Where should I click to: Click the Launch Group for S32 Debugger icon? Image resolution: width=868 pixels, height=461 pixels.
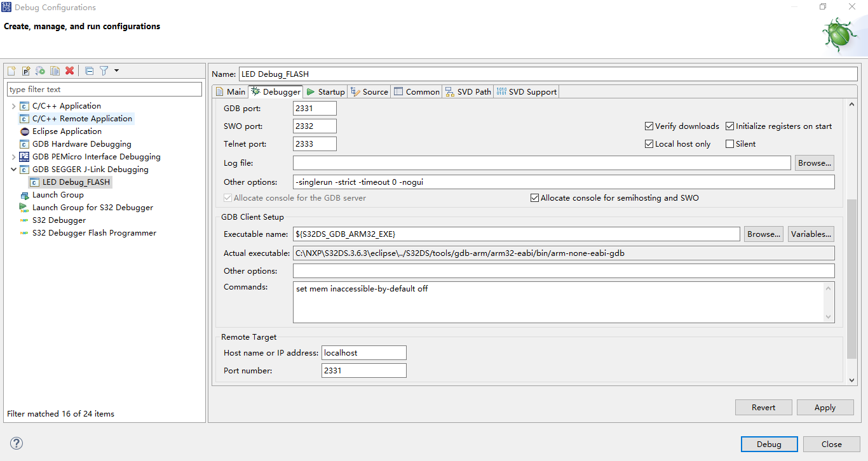coord(24,208)
